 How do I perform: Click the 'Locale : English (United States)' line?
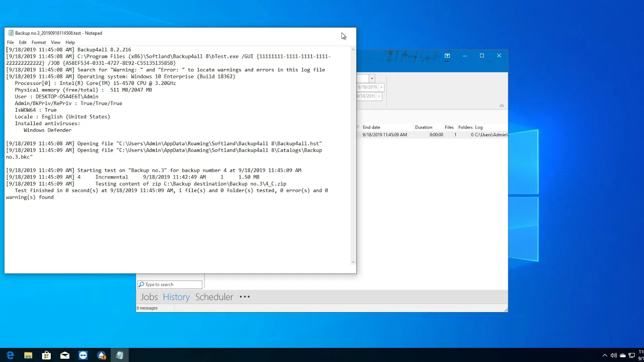(62, 117)
